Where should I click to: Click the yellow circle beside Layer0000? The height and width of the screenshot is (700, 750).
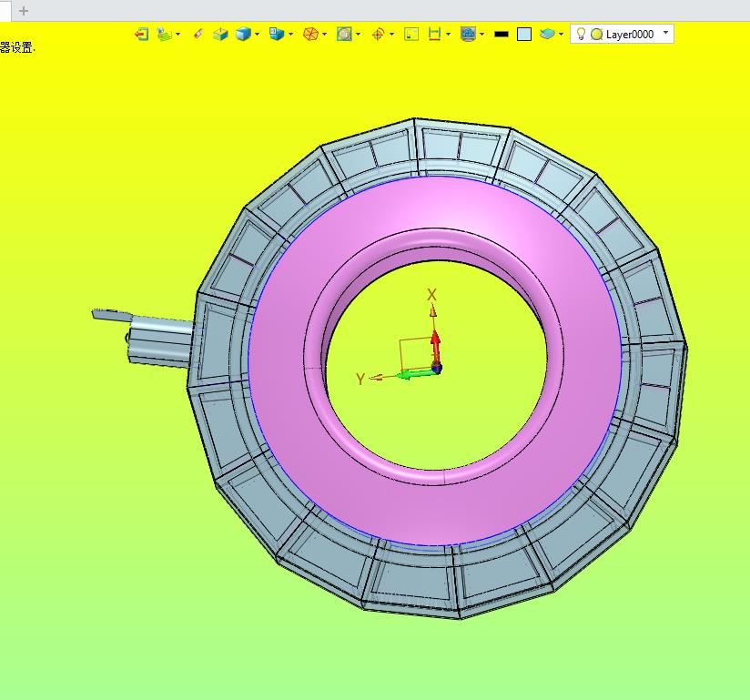596,35
